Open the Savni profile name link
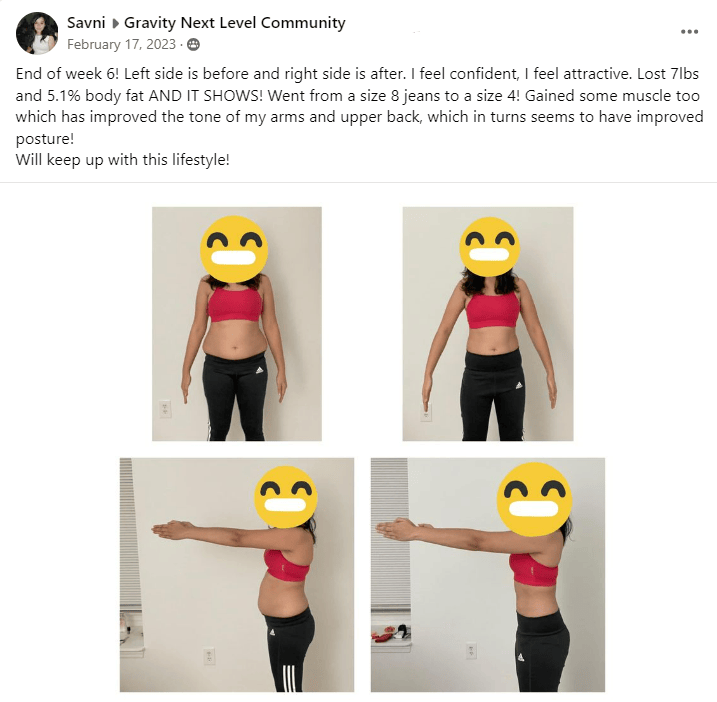Viewport: 717px width, 702px height. 86,22
